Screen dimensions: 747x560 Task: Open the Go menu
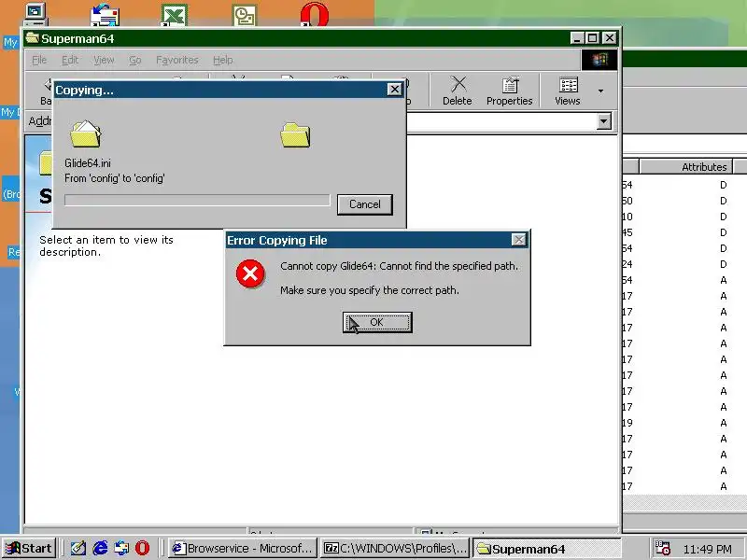point(134,60)
